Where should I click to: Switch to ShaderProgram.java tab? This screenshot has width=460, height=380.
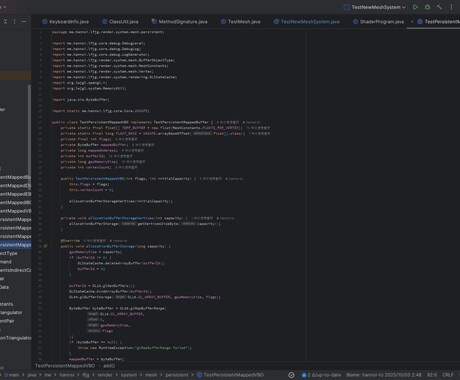tap(379, 22)
